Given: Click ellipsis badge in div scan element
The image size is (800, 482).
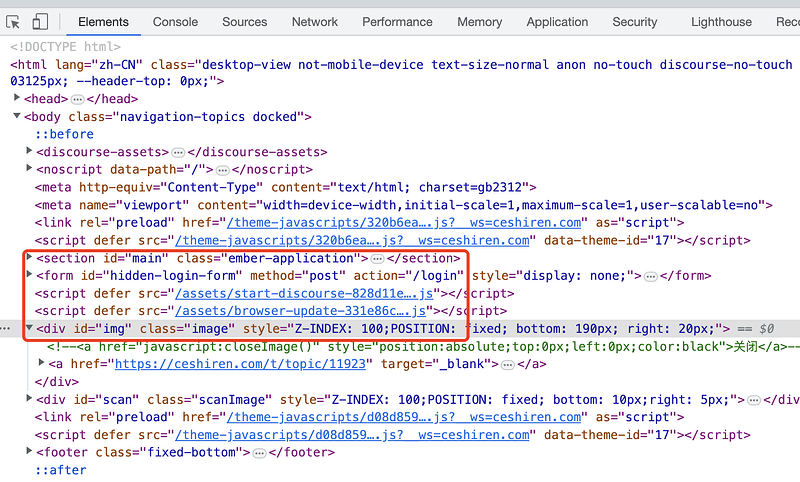Looking at the screenshot, I should click(x=754, y=401).
